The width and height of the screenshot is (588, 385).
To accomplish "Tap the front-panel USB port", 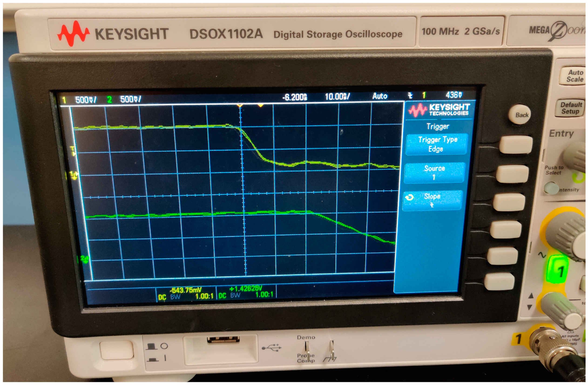I will pos(223,340).
